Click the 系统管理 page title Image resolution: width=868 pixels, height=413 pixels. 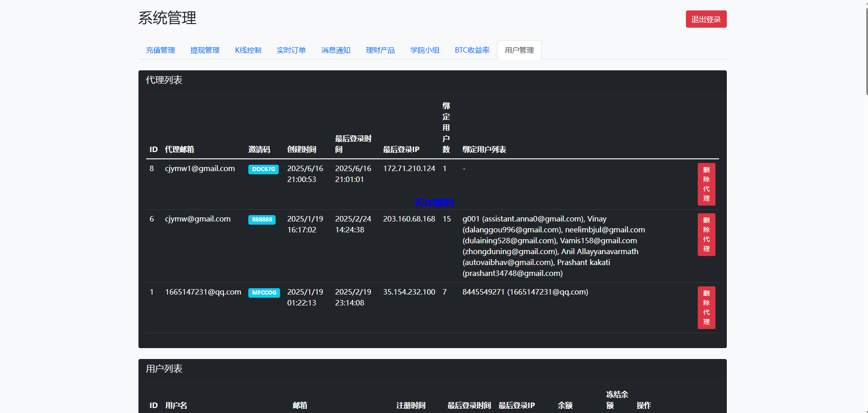[168, 19]
